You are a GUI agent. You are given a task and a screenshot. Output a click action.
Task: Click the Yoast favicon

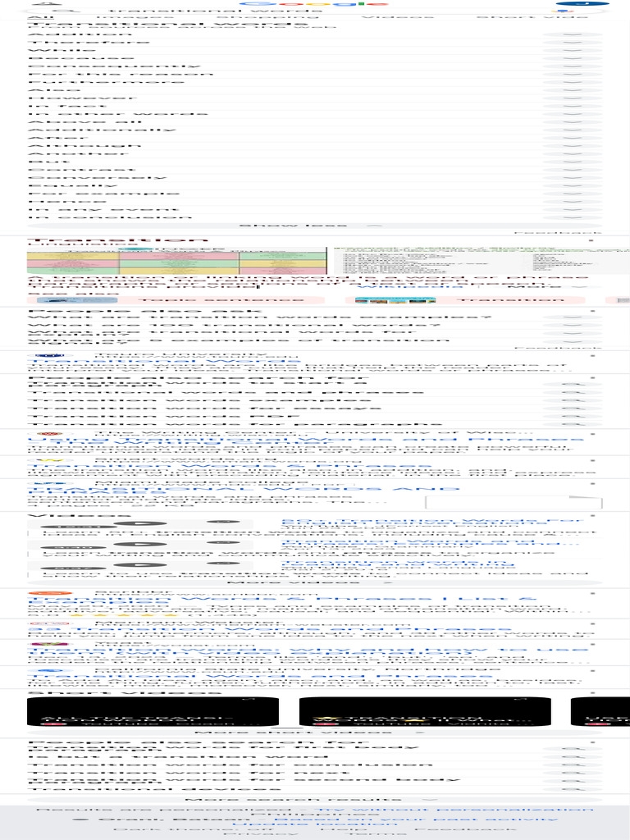click(49, 645)
